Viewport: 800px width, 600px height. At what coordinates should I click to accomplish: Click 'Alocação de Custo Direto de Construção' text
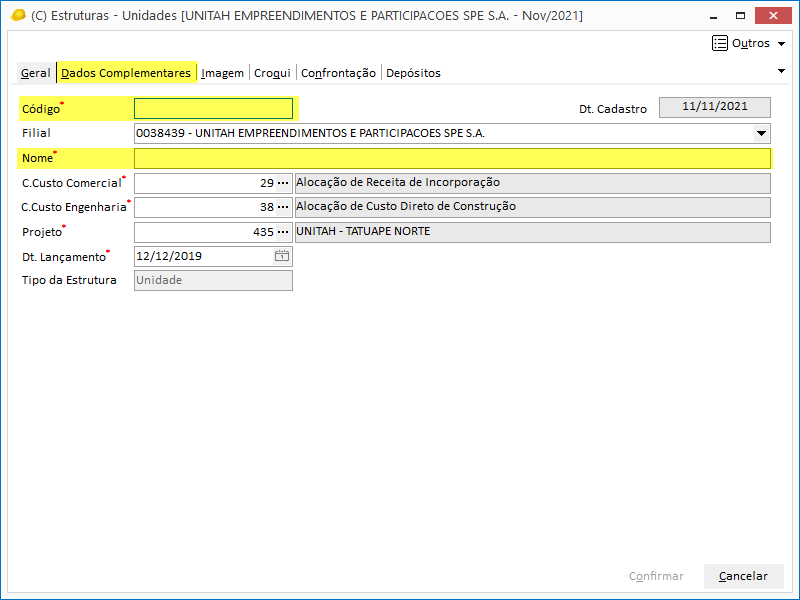click(406, 206)
